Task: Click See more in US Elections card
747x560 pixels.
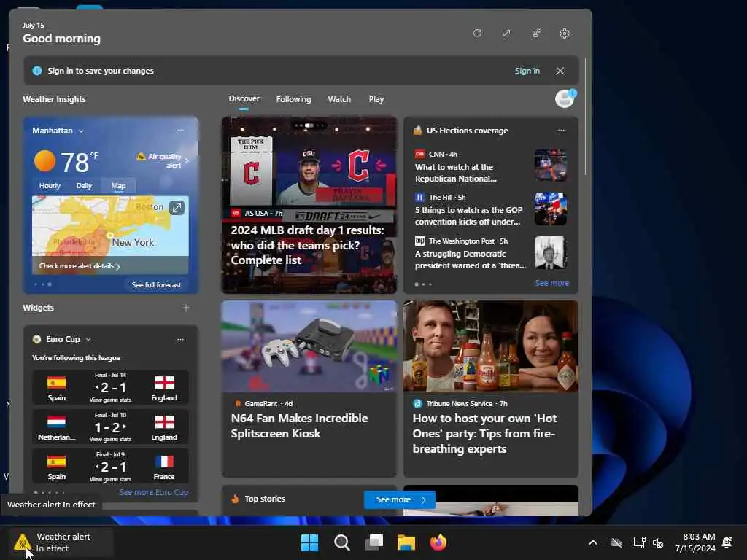Action: coord(551,283)
